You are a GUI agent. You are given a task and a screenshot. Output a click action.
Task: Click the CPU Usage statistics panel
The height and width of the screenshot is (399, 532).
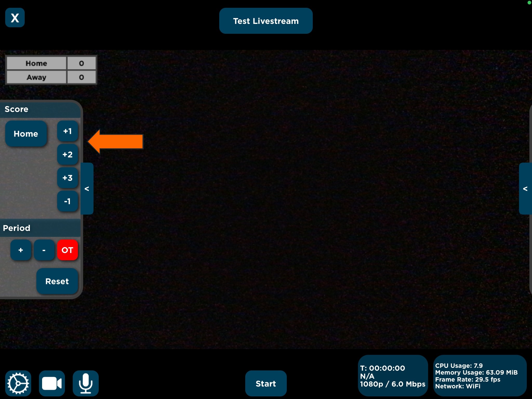coord(481,375)
